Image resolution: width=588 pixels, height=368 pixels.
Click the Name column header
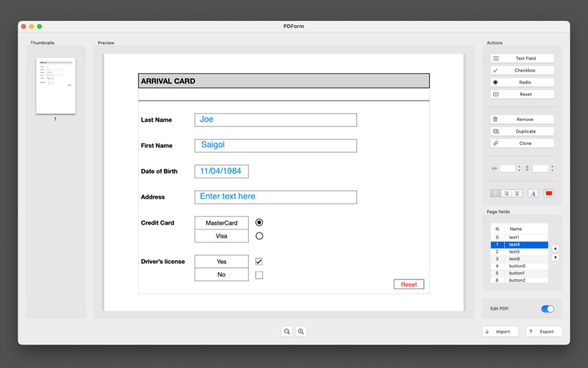[x=526, y=229]
